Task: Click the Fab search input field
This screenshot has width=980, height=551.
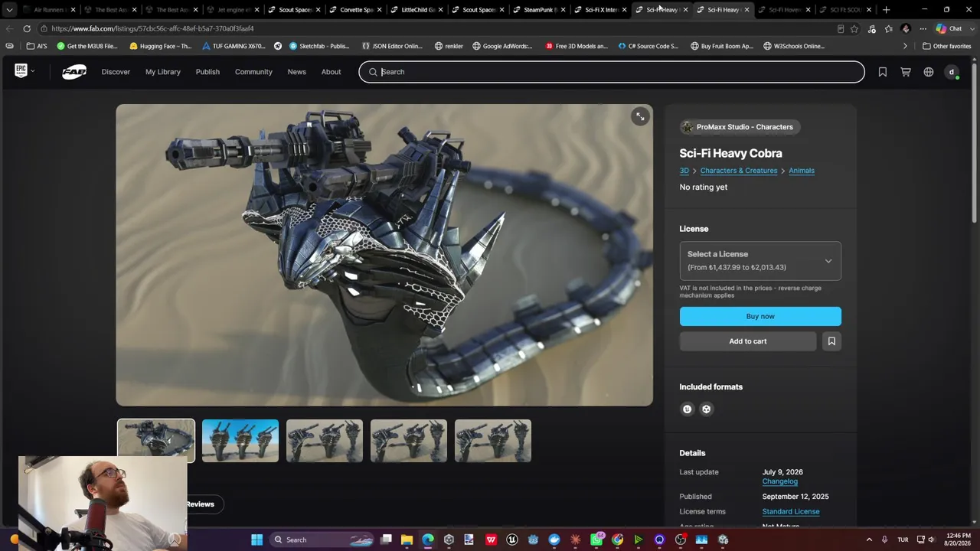Action: [612, 72]
